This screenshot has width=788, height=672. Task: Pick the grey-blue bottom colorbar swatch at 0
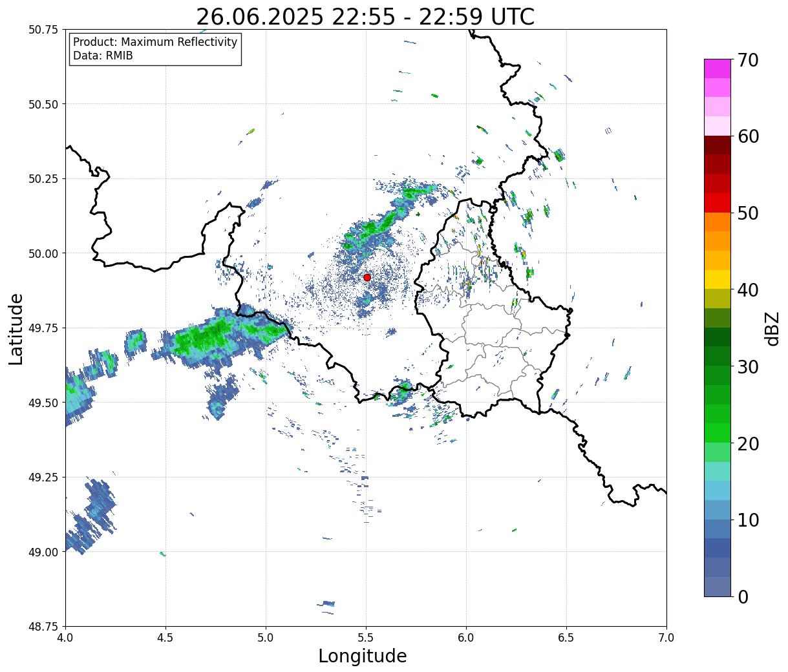coord(718,586)
